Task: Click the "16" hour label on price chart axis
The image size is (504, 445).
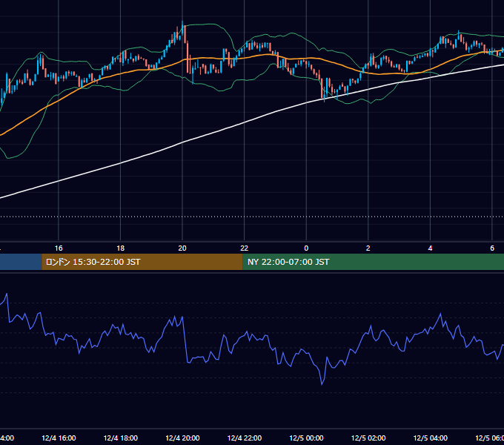Action: click(x=59, y=248)
